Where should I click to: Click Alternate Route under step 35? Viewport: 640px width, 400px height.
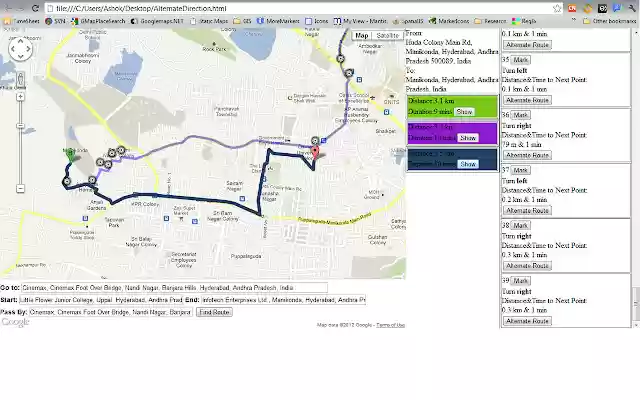(x=527, y=100)
